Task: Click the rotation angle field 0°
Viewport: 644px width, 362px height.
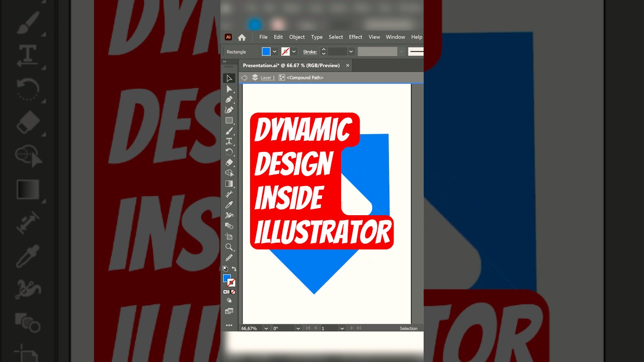Action: [x=283, y=328]
